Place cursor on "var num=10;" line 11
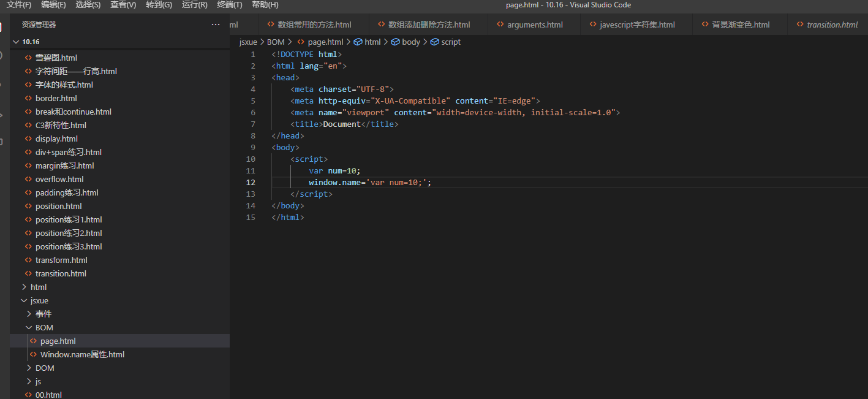 pos(335,170)
